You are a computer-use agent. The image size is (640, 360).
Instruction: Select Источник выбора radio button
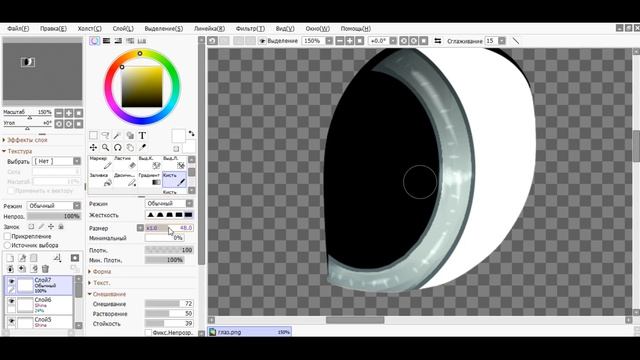pos(7,245)
